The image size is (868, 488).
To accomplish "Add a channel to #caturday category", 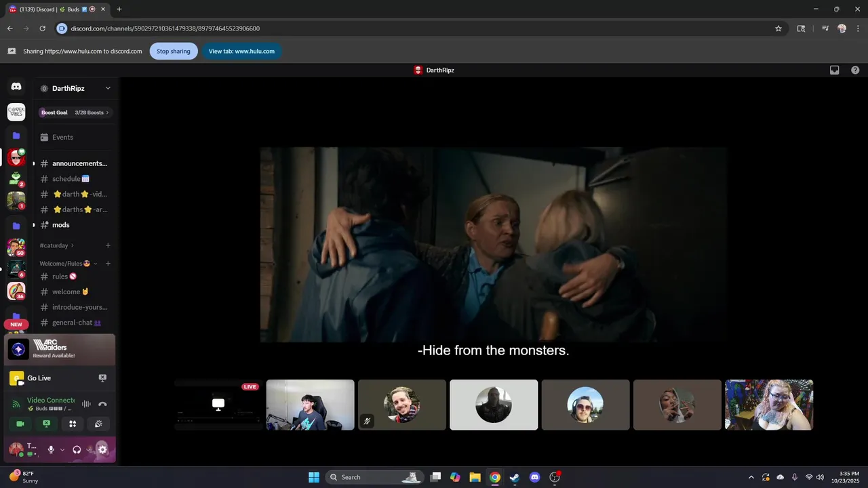I will pos(108,245).
